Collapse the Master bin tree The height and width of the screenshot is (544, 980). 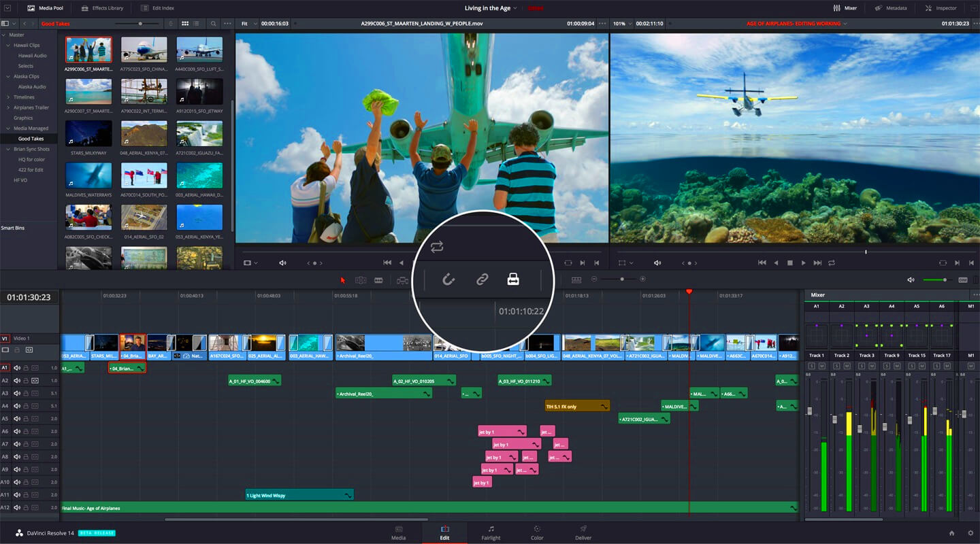pyautogui.click(x=4, y=35)
